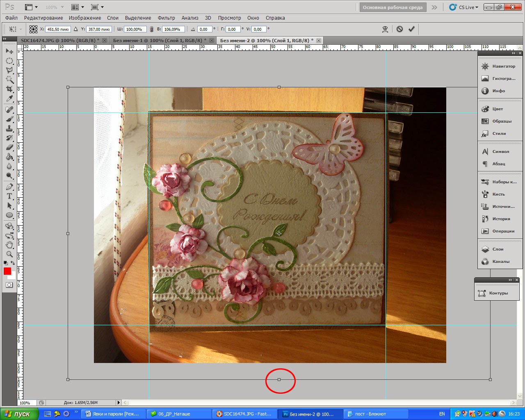Screen dimensions: 525x420
Task: Switch to the SDC16474.JPG document tab
Action: [60, 40]
